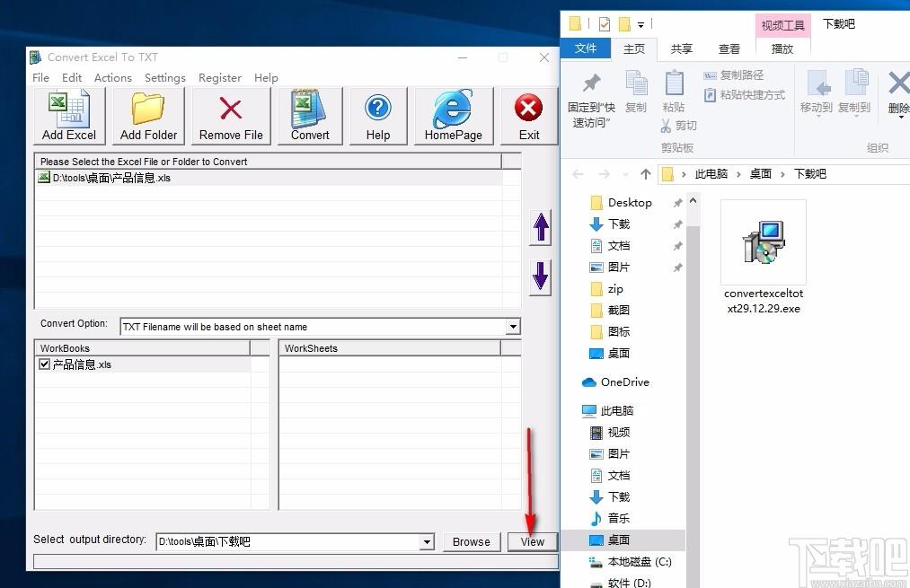
Task: Click the WorkSheets column header
Action: (389, 348)
